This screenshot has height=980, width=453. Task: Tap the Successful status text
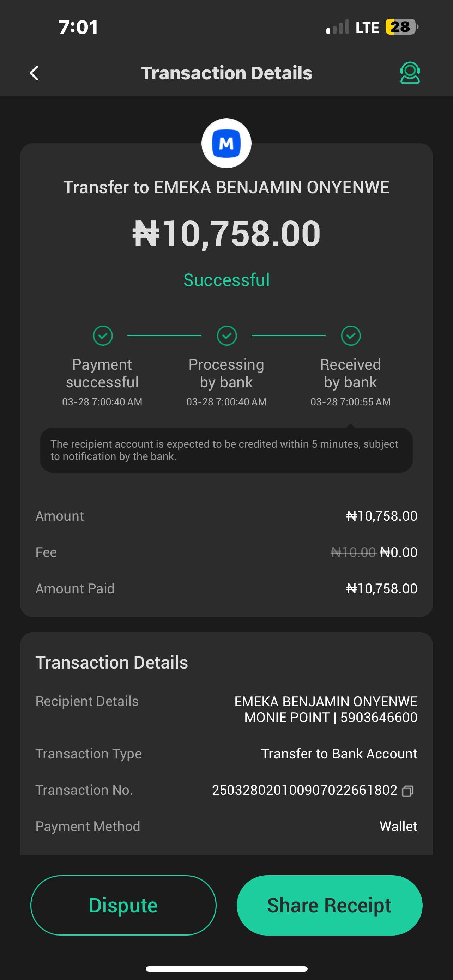(226, 280)
